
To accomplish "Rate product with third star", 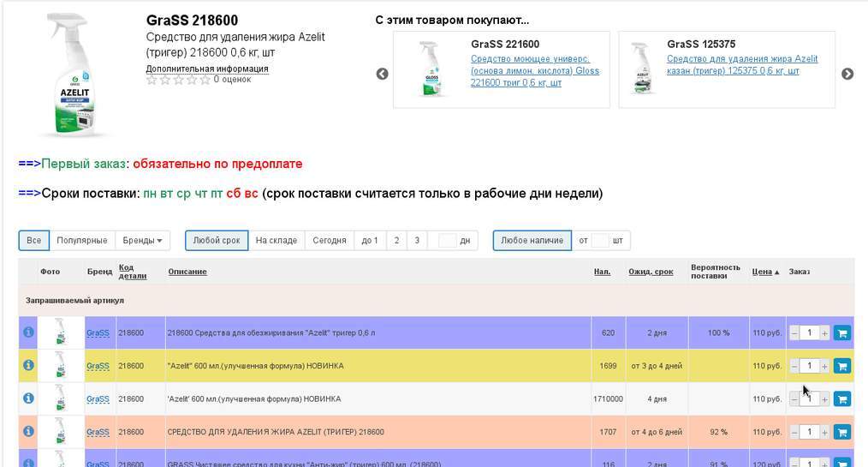I will coord(178,80).
